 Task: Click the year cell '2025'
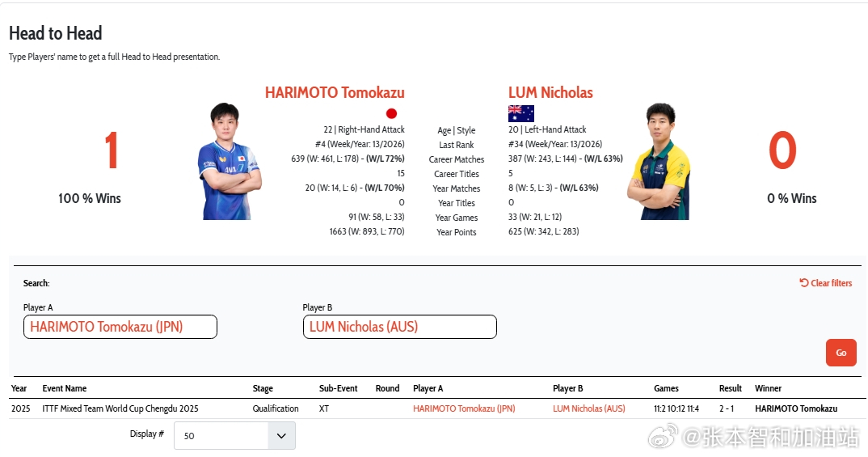tap(20, 408)
